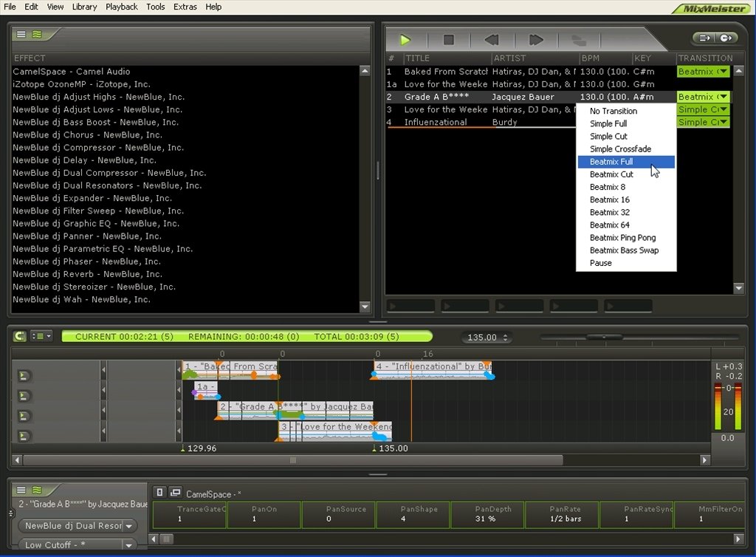Open plugin window icon next to CamelSpace
Image resolution: width=756 pixels, height=557 pixels.
[x=176, y=493]
